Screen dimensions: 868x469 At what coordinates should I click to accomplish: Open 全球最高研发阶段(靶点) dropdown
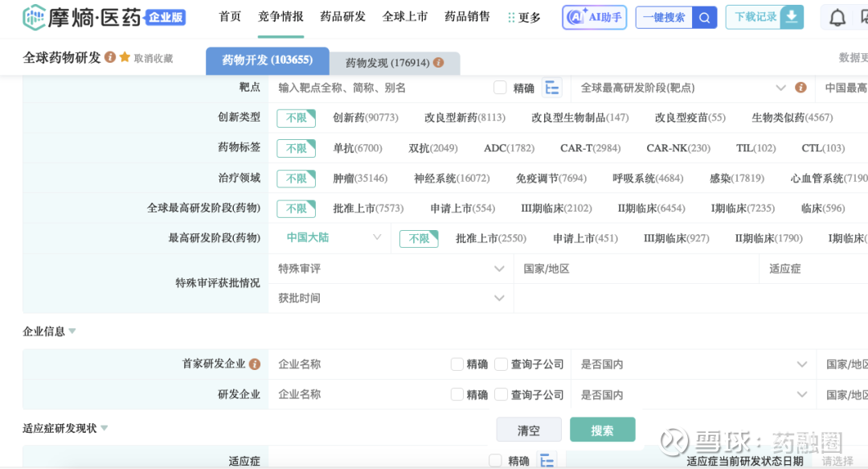click(x=684, y=88)
